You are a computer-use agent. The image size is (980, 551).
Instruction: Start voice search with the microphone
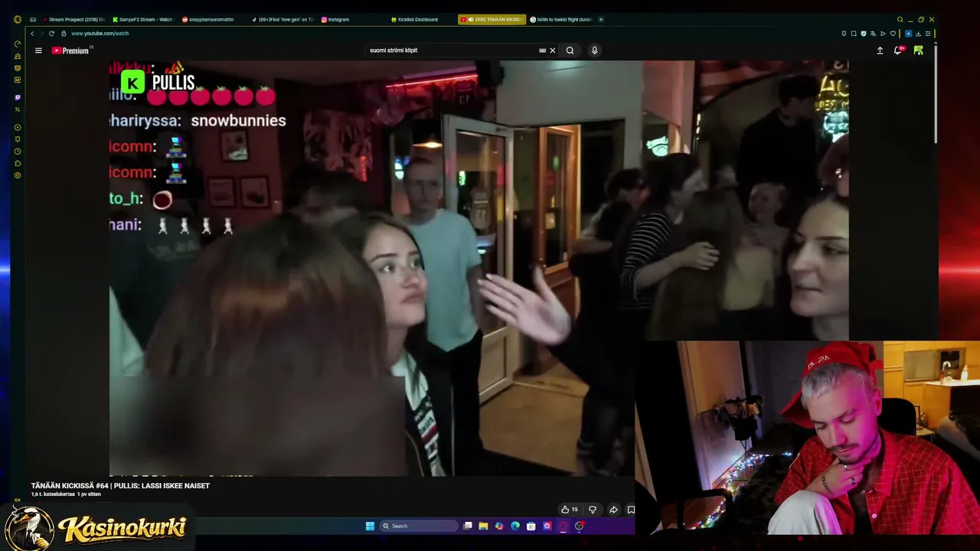coord(594,51)
